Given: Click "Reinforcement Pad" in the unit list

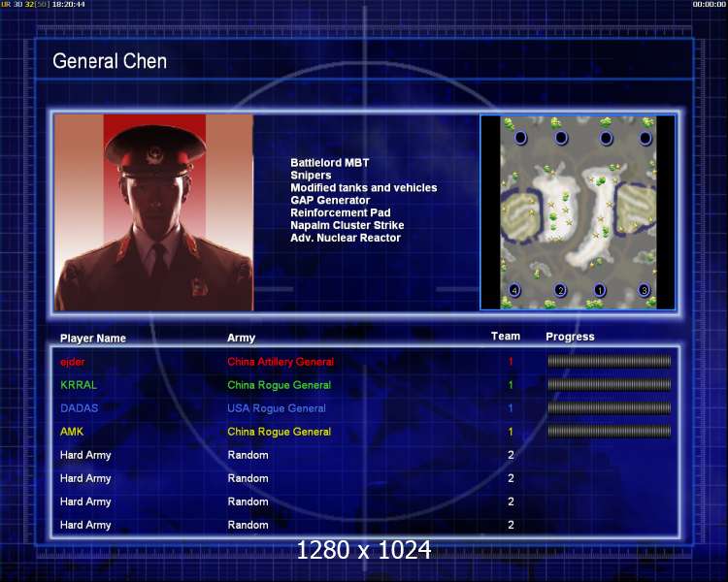Looking at the screenshot, I should 341,213.
